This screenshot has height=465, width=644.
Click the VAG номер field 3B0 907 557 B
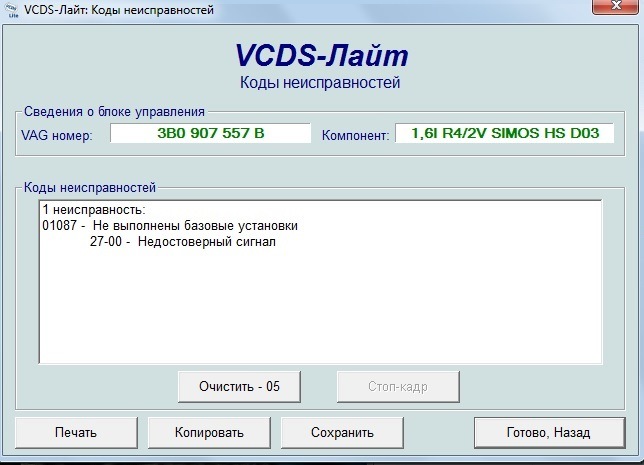click(x=210, y=133)
